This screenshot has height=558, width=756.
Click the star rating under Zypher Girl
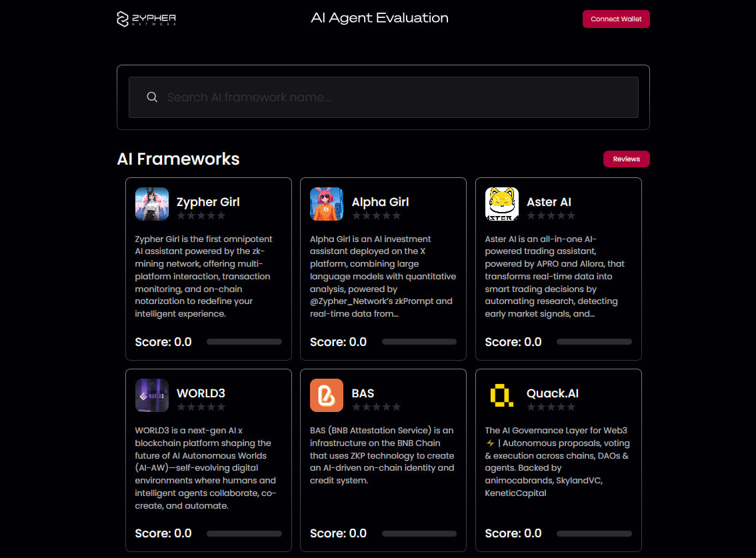[201, 215]
